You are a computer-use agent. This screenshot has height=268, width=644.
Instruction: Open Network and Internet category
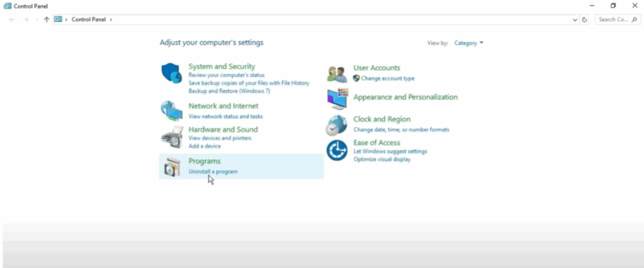223,106
